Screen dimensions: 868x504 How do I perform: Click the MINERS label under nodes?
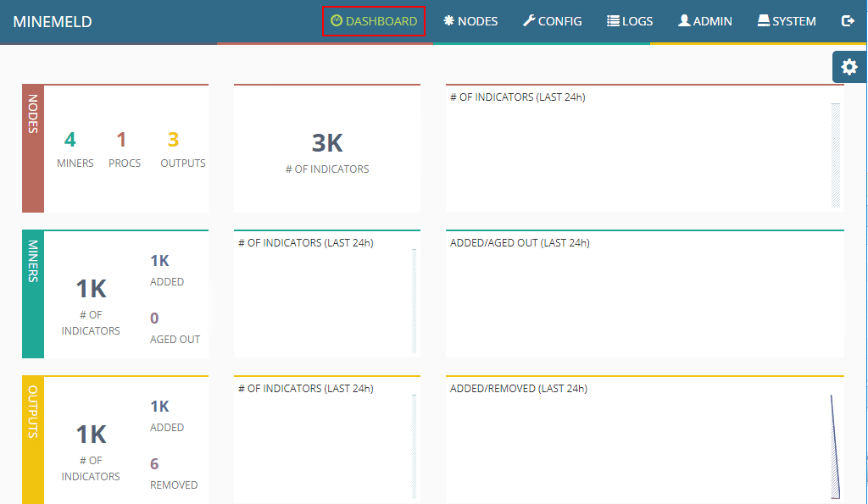(x=75, y=163)
